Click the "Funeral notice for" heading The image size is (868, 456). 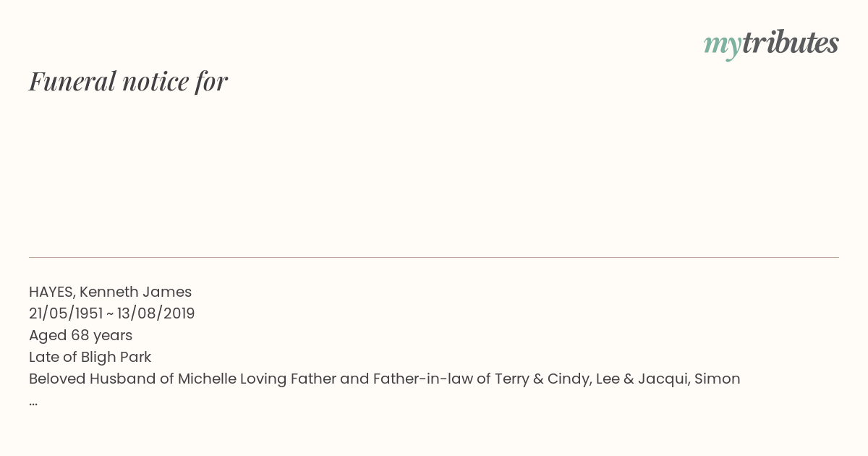(x=128, y=81)
